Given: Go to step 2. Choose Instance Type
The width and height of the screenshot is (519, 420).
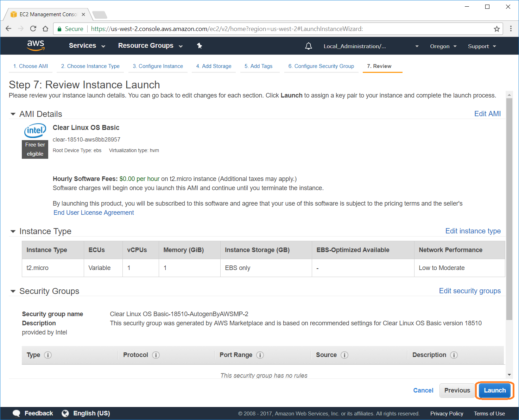Looking at the screenshot, I should click(x=90, y=66).
